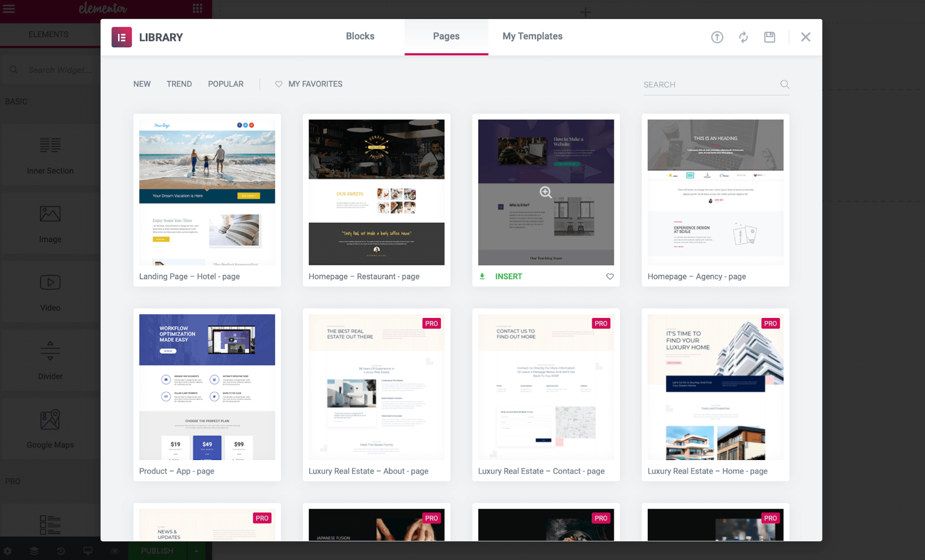
Task: Click the search magnifier icon in the library
Action: tap(784, 84)
